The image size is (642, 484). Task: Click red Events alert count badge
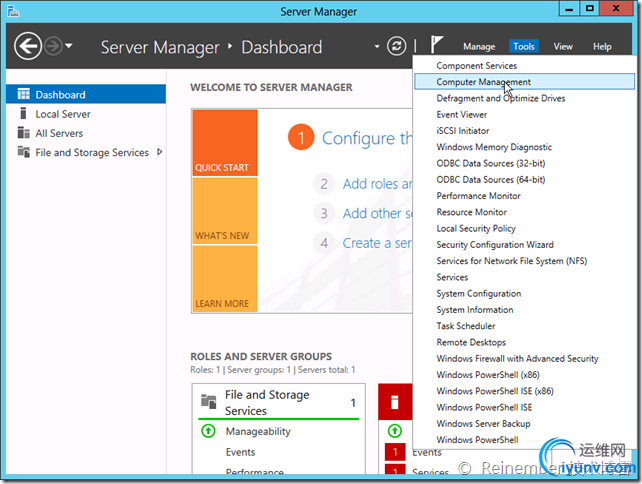click(x=395, y=452)
